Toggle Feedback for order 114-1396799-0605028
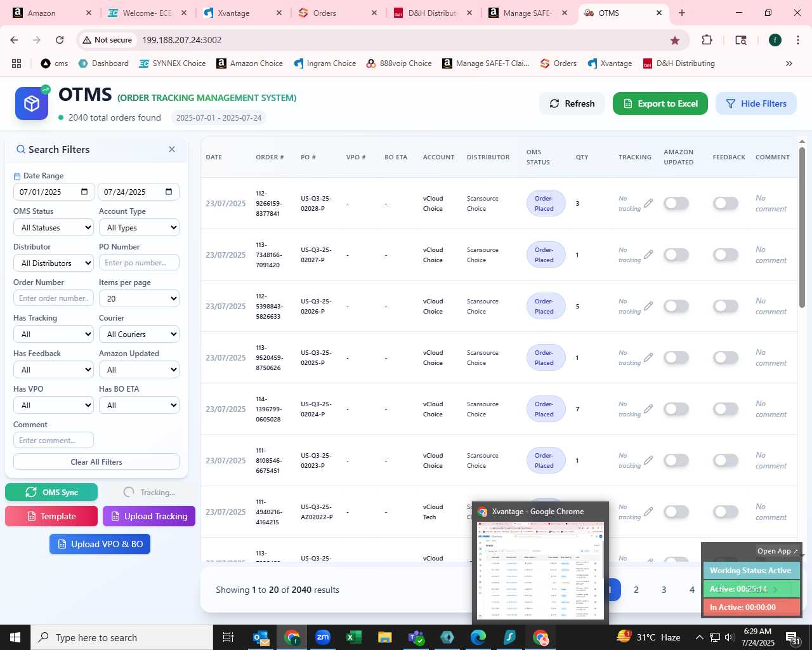The height and width of the screenshot is (650, 812). point(726,409)
